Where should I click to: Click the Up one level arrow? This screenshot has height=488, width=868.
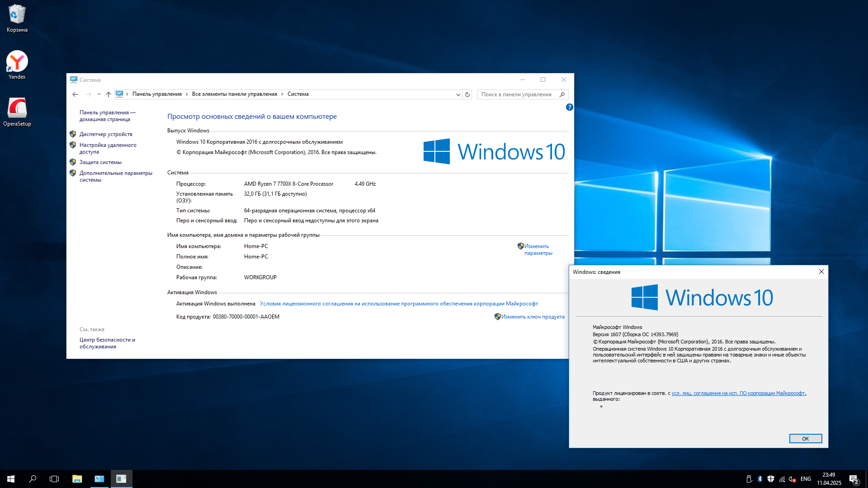click(x=108, y=94)
